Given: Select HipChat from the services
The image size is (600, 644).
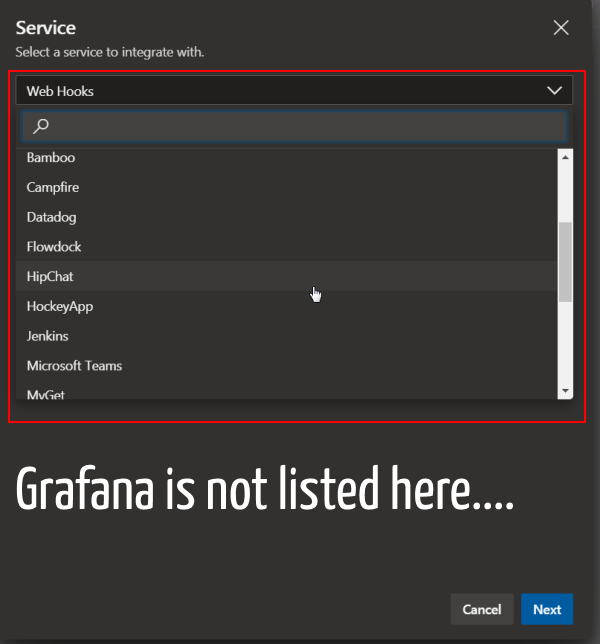Looking at the screenshot, I should (286, 276).
